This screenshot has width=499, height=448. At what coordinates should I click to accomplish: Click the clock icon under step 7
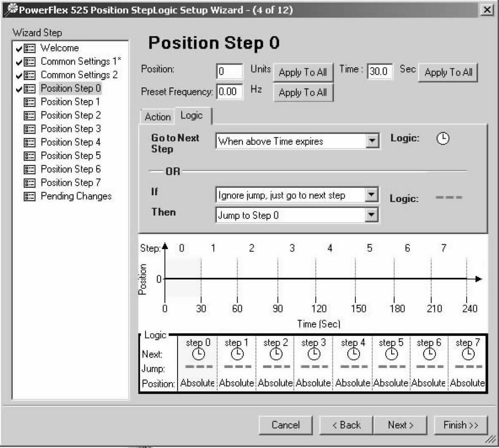point(468,354)
